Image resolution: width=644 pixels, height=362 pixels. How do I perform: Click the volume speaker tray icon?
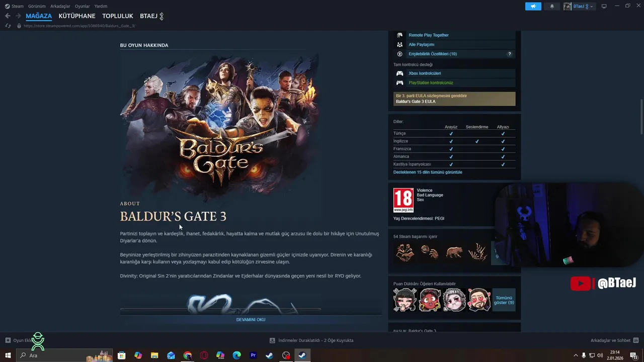(600, 355)
